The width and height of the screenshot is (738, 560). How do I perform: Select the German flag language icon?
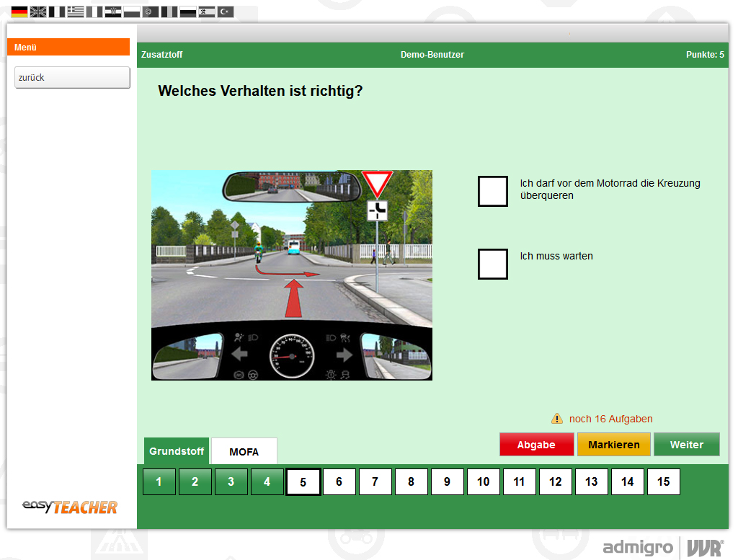[19, 12]
